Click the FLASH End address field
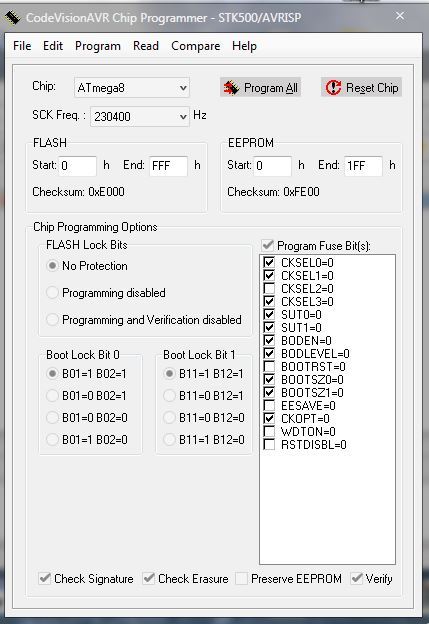The height and width of the screenshot is (624, 429). (x=168, y=166)
